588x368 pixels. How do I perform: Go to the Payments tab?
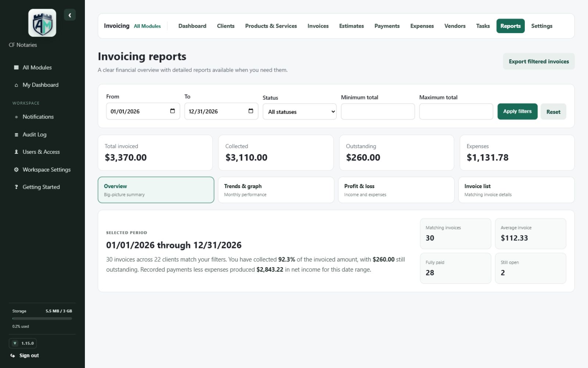387,26
